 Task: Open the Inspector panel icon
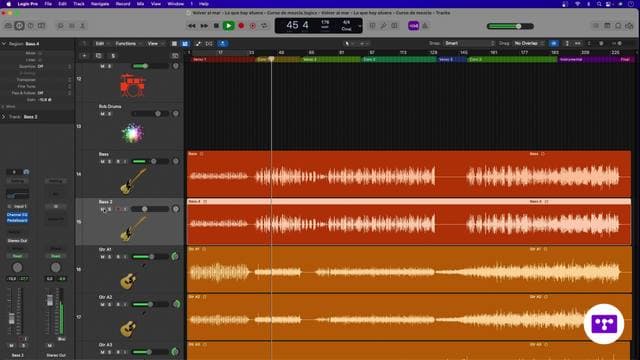pos(19,26)
